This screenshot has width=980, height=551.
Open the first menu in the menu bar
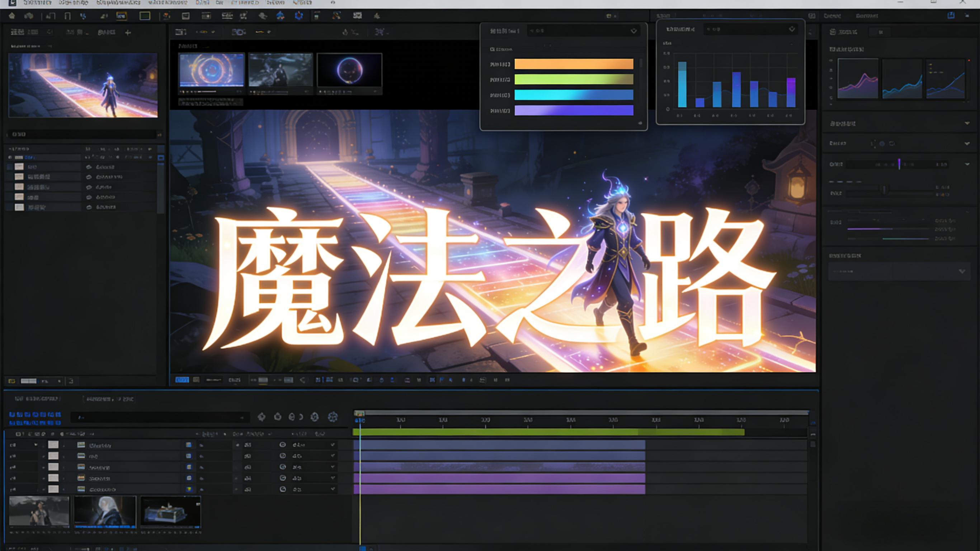pos(37,3)
